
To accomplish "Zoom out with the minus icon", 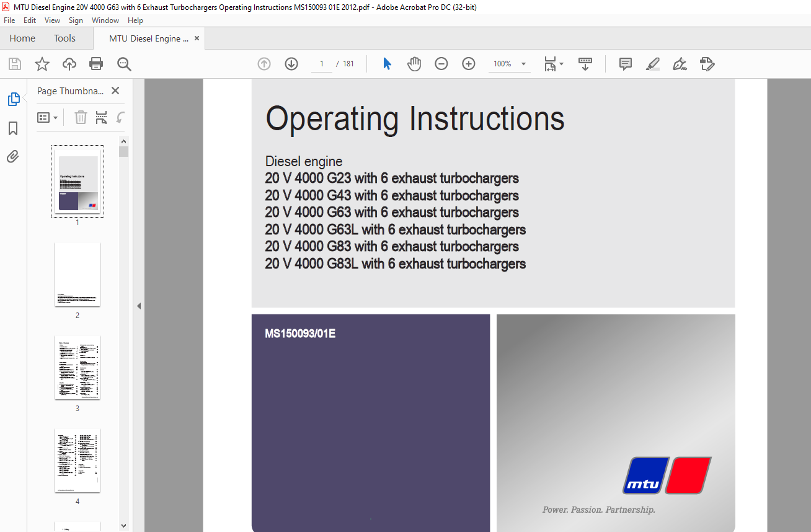I will 441,64.
